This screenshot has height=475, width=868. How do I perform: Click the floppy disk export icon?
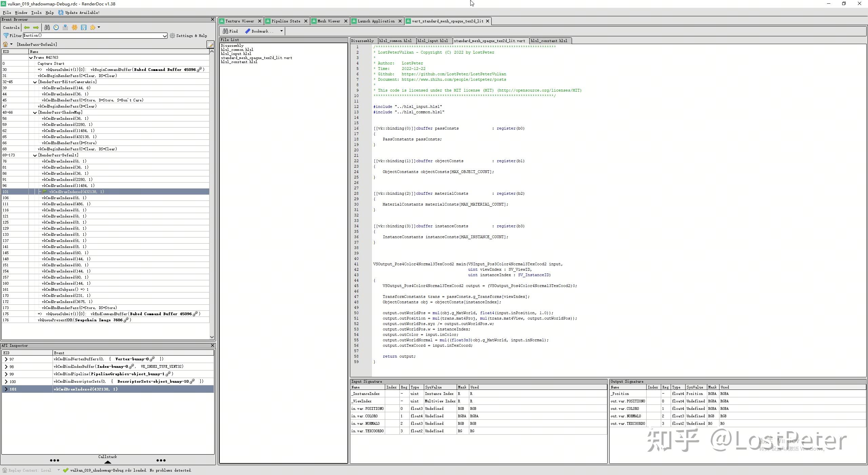coord(84,27)
